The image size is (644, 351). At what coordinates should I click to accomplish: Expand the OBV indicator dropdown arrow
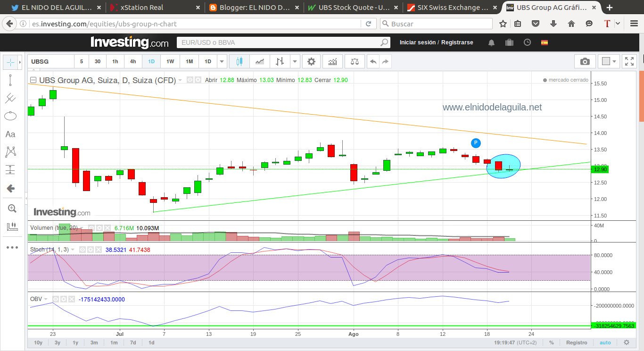[x=46, y=299]
